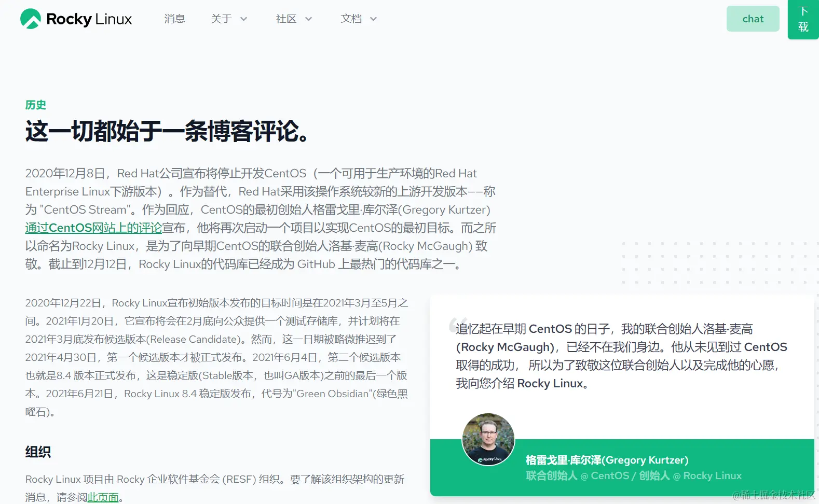Open the 文档 docs menu
The width and height of the screenshot is (819, 504).
(351, 19)
